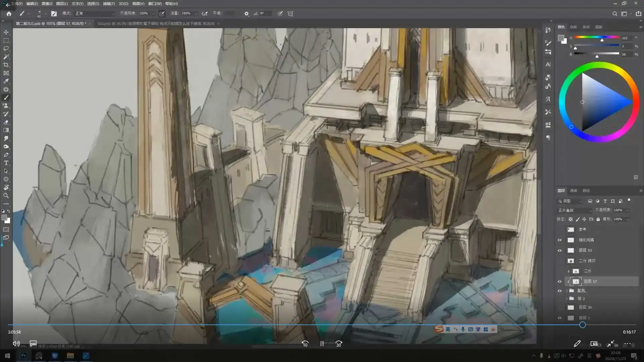
Task: Click the foreground color swatch in toolbar
Action: pos(4,218)
